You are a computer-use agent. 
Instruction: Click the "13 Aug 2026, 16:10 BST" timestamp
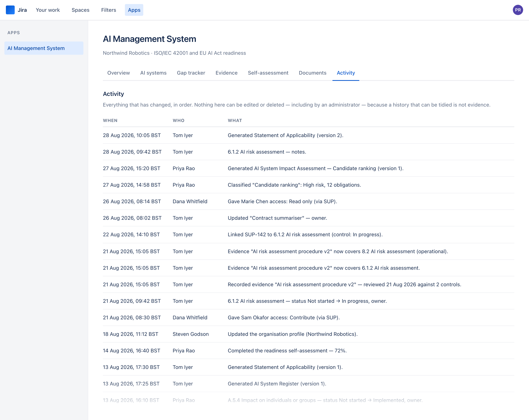(x=131, y=400)
